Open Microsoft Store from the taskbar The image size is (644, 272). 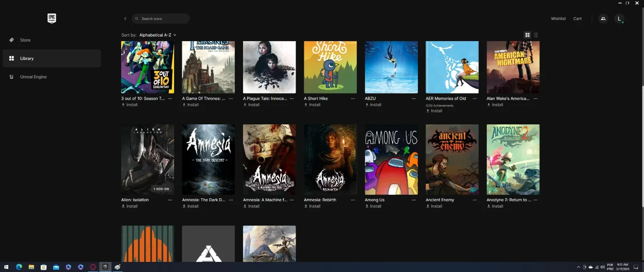[x=43, y=267]
